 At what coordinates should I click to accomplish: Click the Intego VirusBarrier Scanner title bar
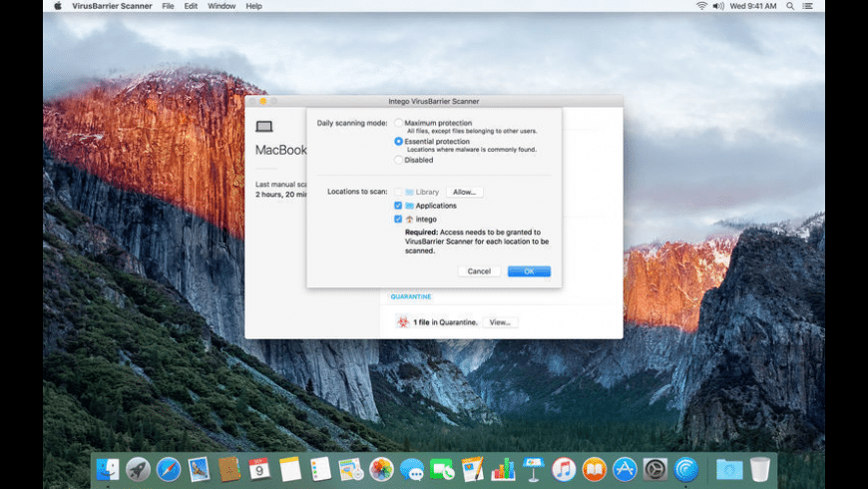434,101
